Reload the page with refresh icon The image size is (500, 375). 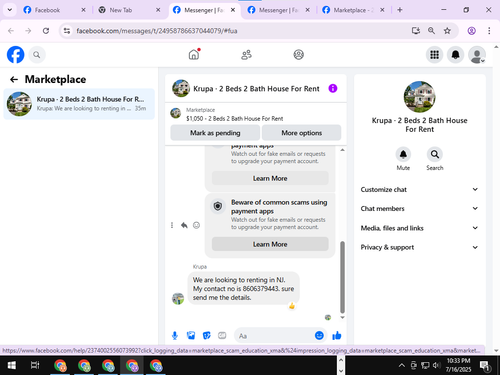click(46, 31)
